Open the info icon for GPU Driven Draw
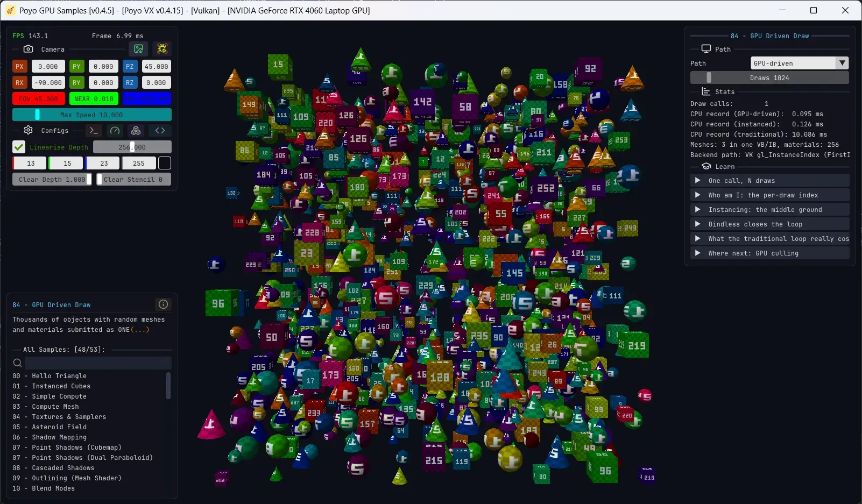Image resolution: width=862 pixels, height=504 pixels. tap(164, 304)
